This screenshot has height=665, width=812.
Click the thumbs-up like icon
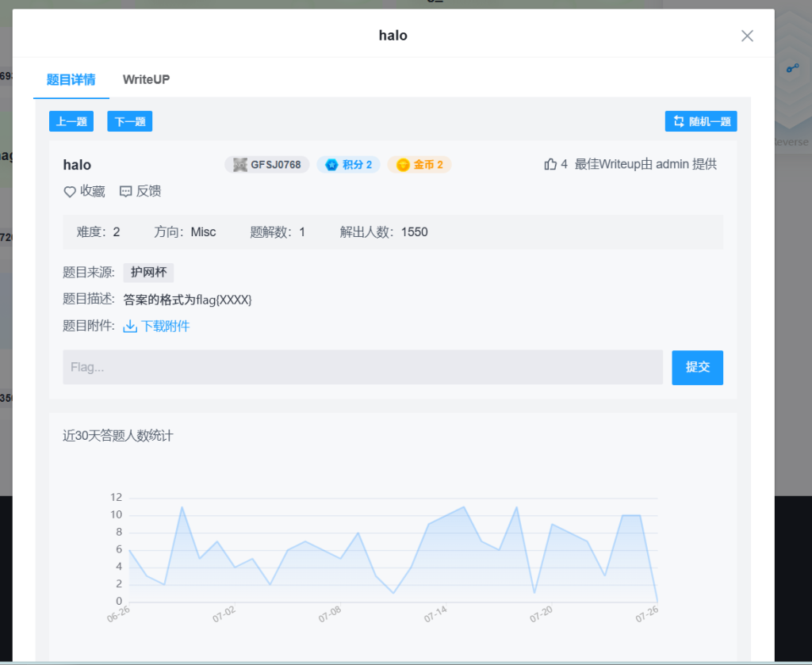pyautogui.click(x=550, y=164)
